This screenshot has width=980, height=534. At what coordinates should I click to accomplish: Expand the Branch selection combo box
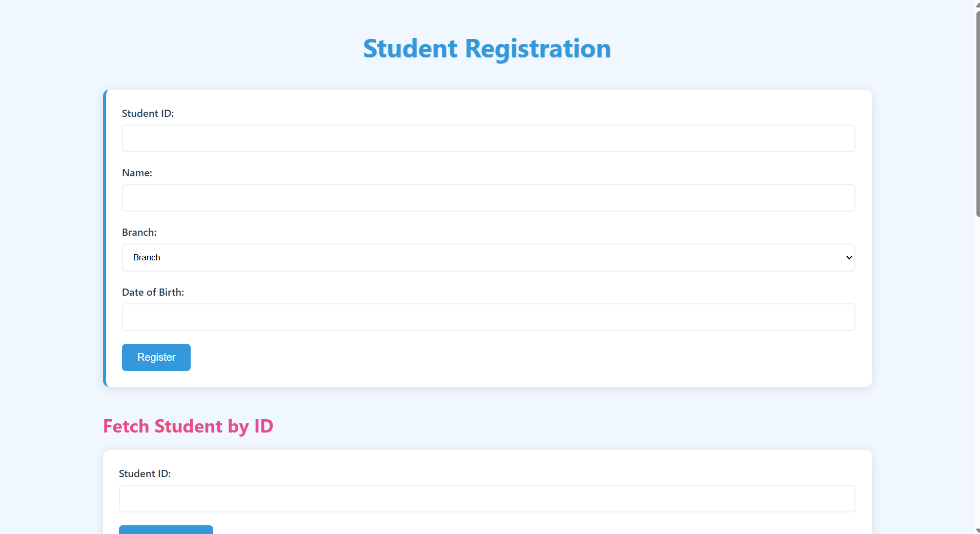point(487,257)
